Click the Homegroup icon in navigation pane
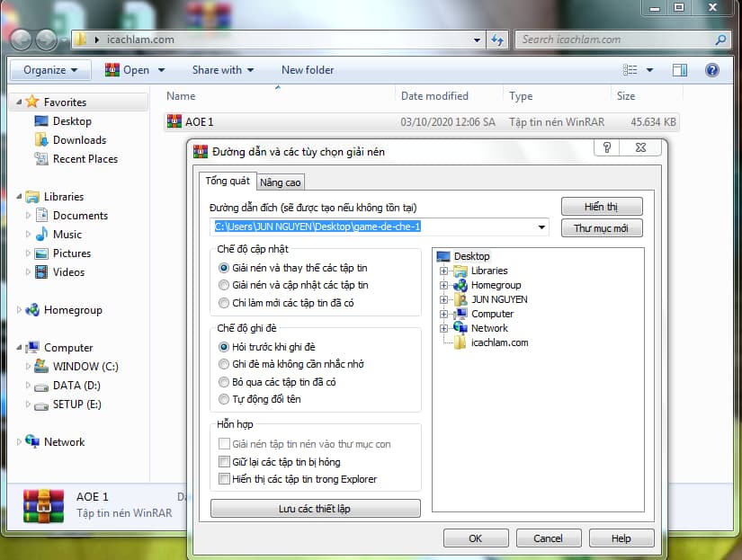 point(32,310)
